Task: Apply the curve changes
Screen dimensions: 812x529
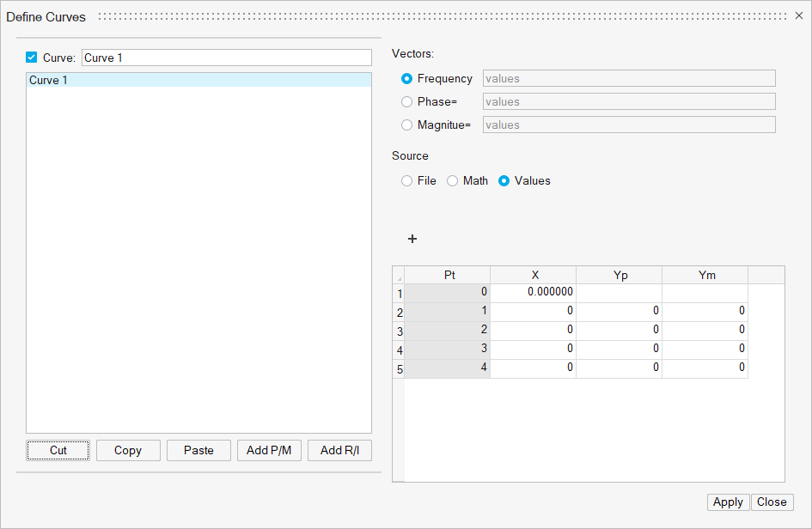Action: 728,502
